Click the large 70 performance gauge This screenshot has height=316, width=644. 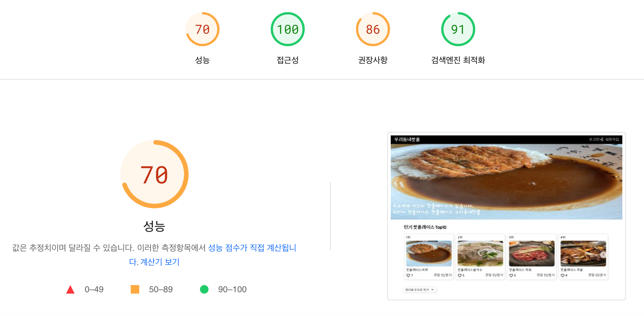click(x=155, y=174)
